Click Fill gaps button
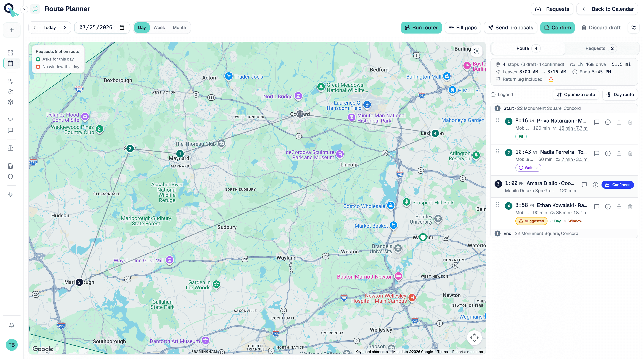The width and height of the screenshot is (644, 359). (463, 28)
